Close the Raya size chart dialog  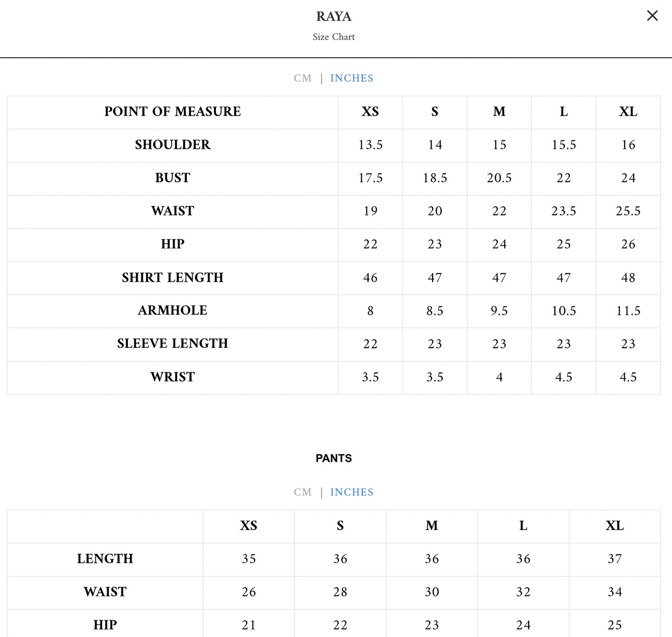coord(652,16)
